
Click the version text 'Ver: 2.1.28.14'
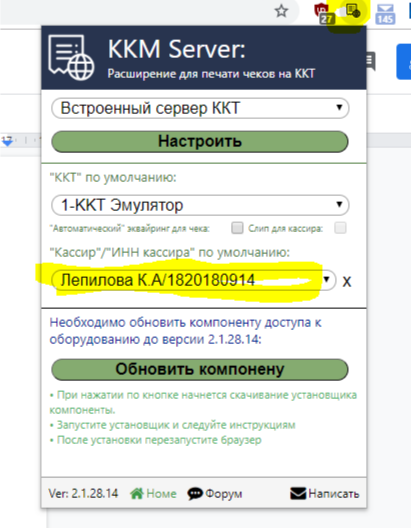83,494
